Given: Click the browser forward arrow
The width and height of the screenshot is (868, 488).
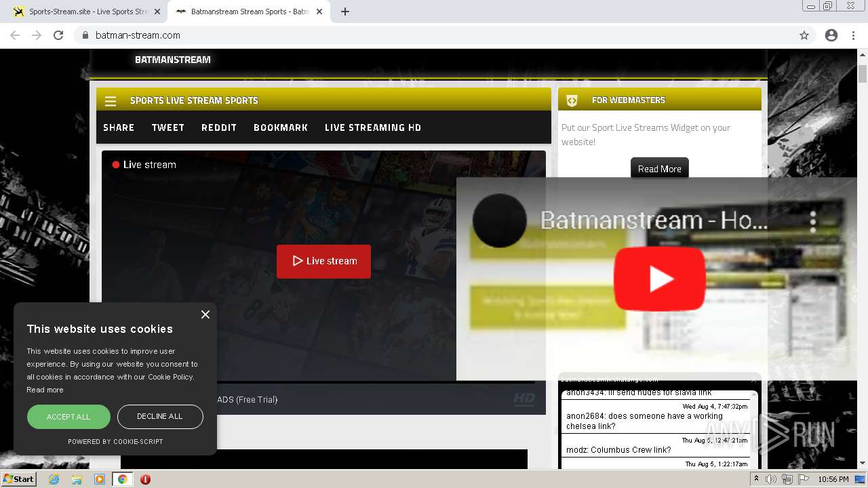Looking at the screenshot, I should click(37, 35).
